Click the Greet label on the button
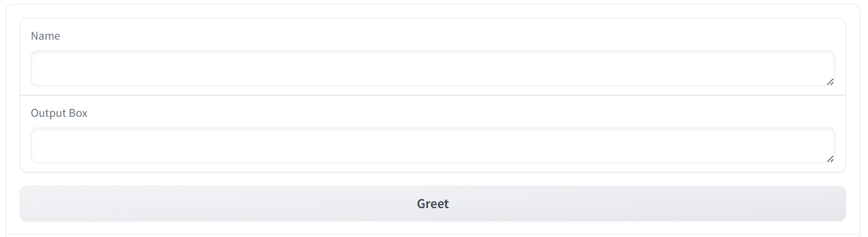 click(x=433, y=204)
